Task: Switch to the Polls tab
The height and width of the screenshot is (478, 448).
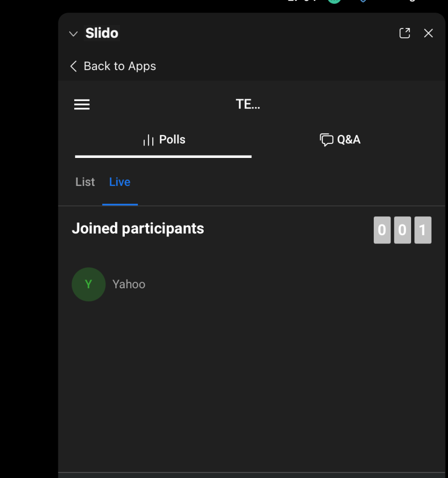Action: click(x=172, y=140)
